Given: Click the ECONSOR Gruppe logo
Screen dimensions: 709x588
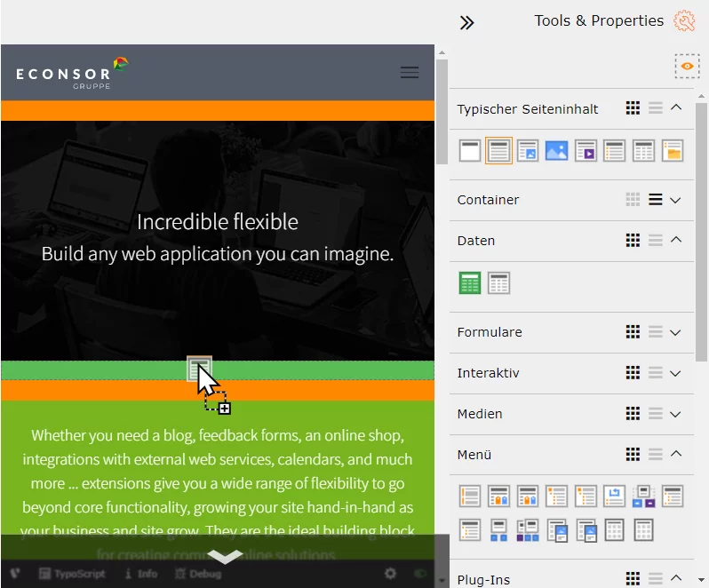Looking at the screenshot, I should tap(72, 73).
